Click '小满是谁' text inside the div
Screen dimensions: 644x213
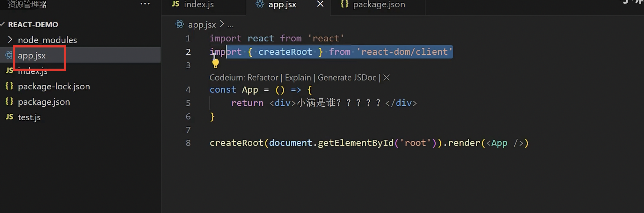316,103
